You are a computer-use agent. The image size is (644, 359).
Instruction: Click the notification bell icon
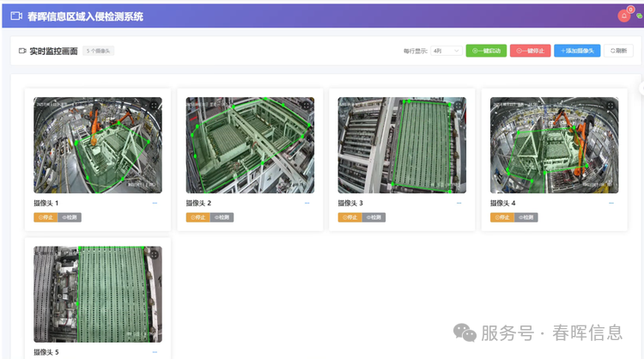(624, 15)
